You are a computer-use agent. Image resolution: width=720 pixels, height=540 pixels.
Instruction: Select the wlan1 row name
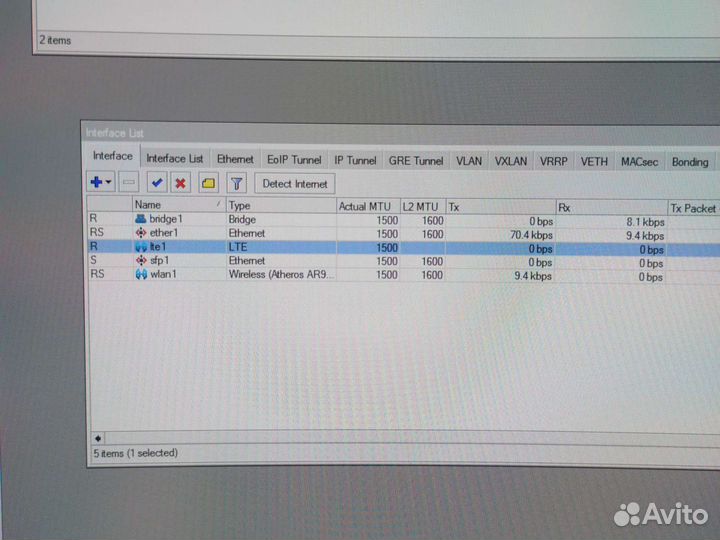(x=163, y=274)
